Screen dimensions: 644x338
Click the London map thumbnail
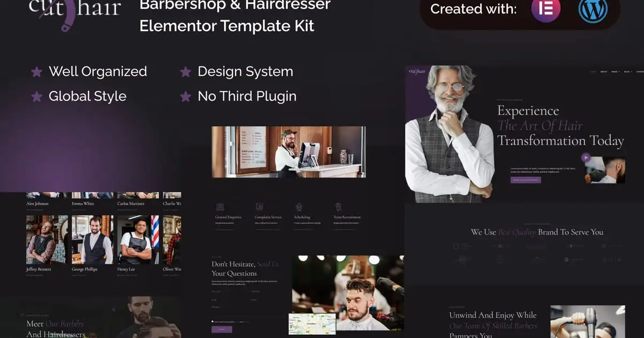pos(312,324)
